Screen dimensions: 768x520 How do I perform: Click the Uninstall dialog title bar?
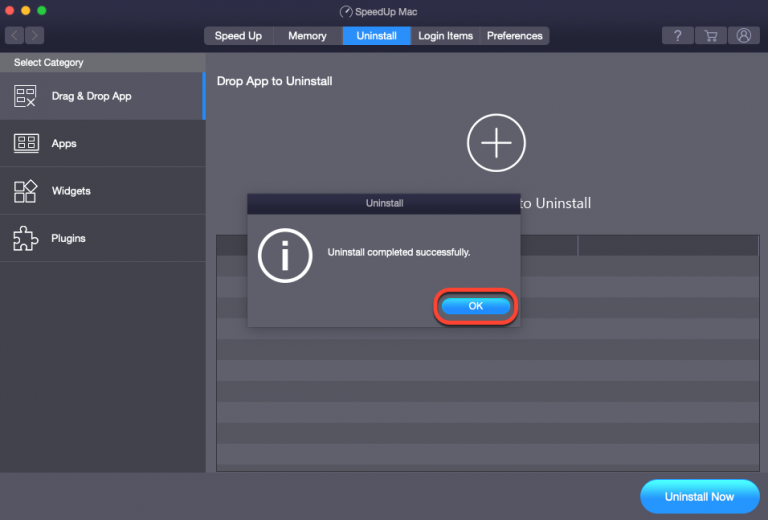pos(384,203)
